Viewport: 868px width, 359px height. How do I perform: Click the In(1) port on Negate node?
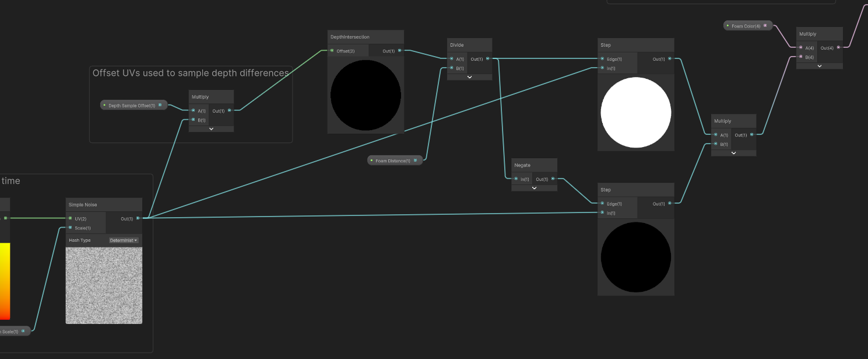[516, 179]
